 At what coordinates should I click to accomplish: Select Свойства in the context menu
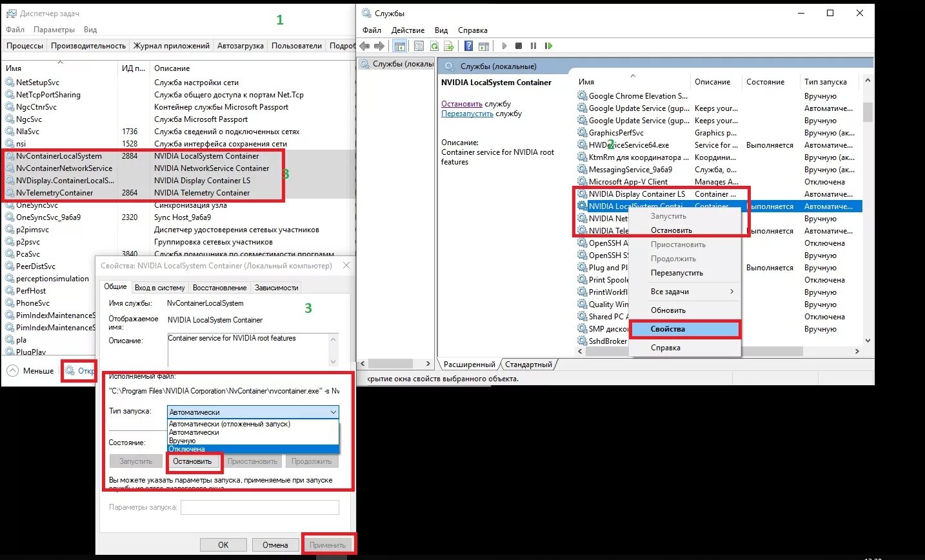pos(685,329)
